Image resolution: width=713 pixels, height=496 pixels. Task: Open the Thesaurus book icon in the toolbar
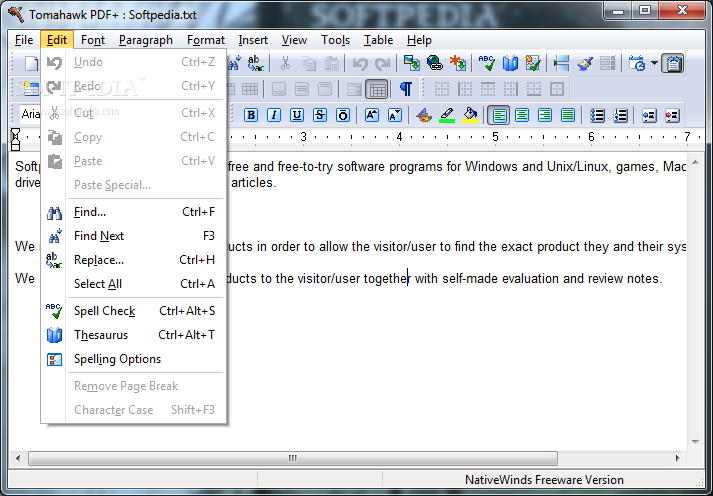[510, 63]
